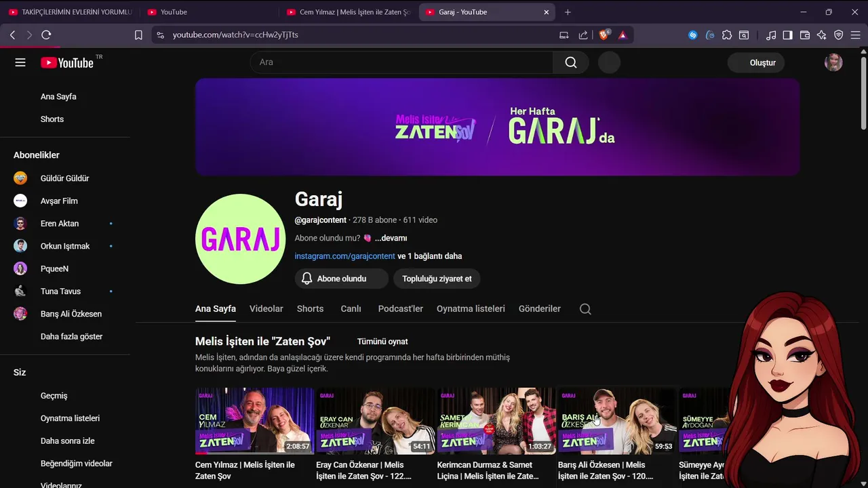Viewport: 868px width, 488px height.
Task: Switch to the Gönderiler tab
Action: [x=539, y=308]
